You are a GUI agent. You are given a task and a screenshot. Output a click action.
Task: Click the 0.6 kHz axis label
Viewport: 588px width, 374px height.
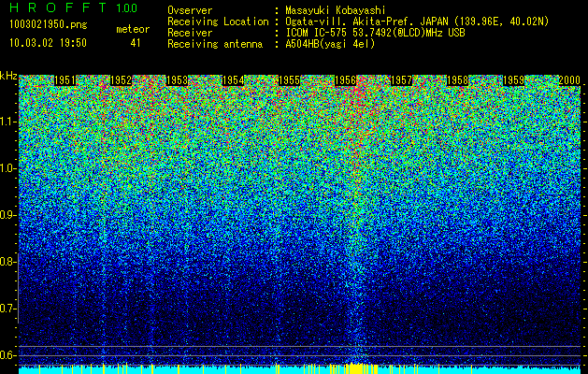click(8, 355)
